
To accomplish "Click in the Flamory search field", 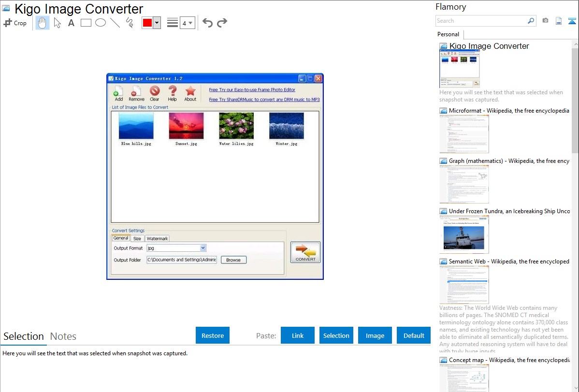I will pos(481,21).
